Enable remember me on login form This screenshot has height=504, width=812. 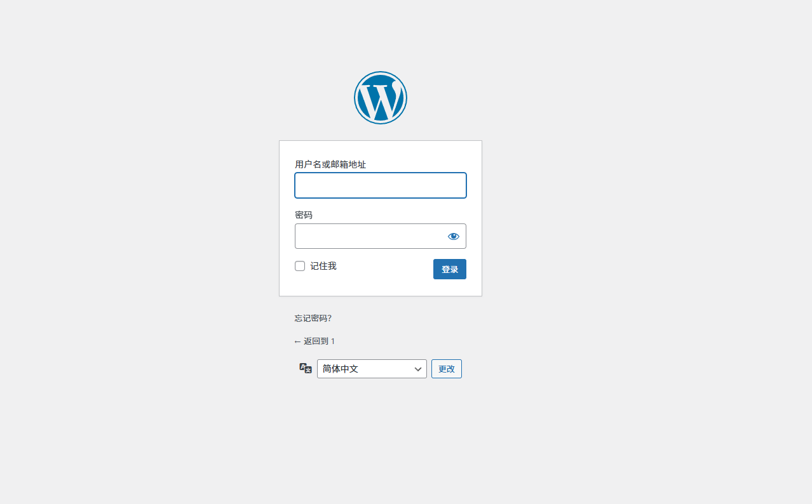point(300,266)
